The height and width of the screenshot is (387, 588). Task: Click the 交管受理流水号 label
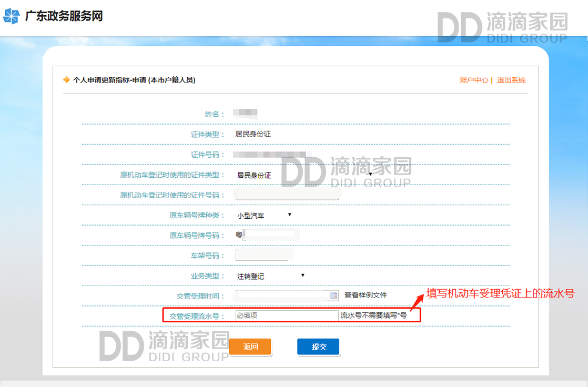click(x=197, y=316)
